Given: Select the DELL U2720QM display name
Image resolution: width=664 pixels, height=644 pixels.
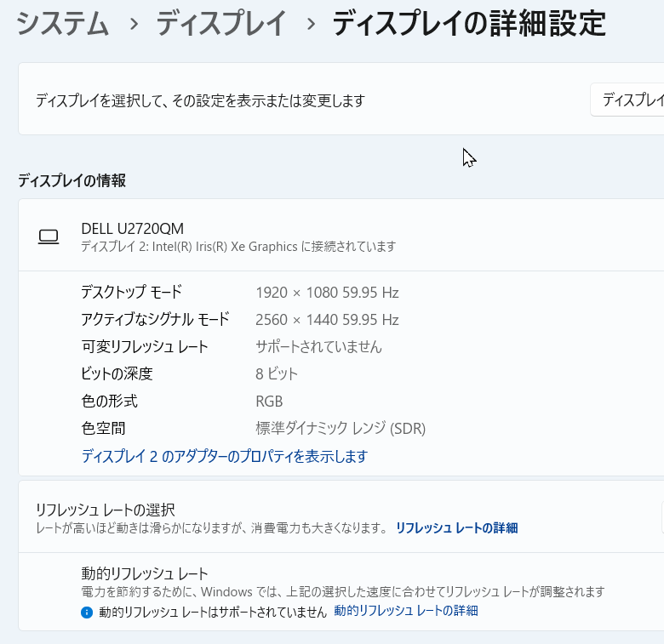Looking at the screenshot, I should coord(132,228).
